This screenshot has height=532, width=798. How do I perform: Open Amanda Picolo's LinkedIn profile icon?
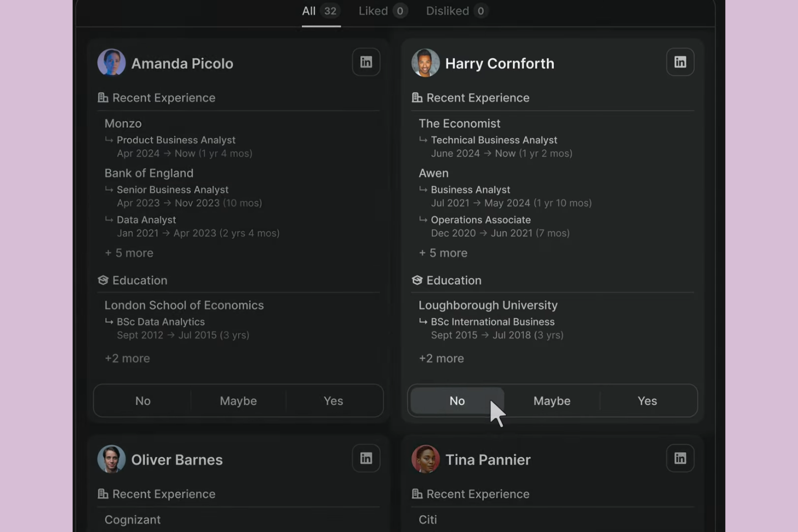(366, 62)
